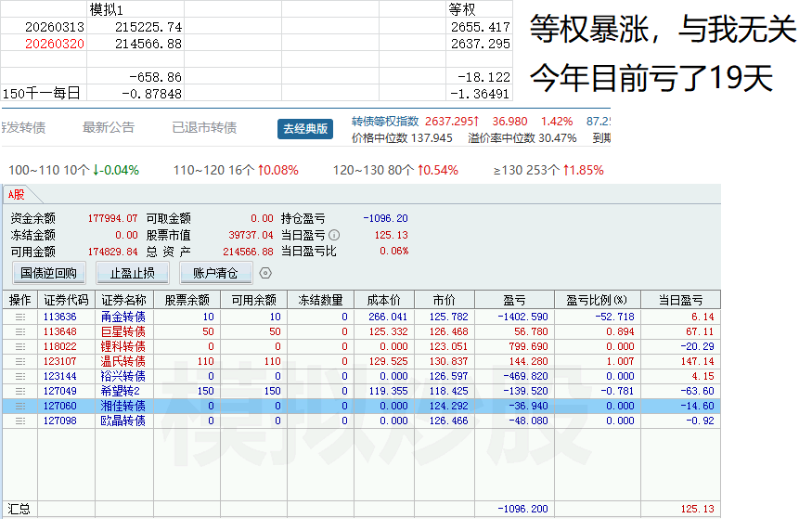
Task: Click operation menu icon for 欧晶转债 row
Action: (19, 421)
